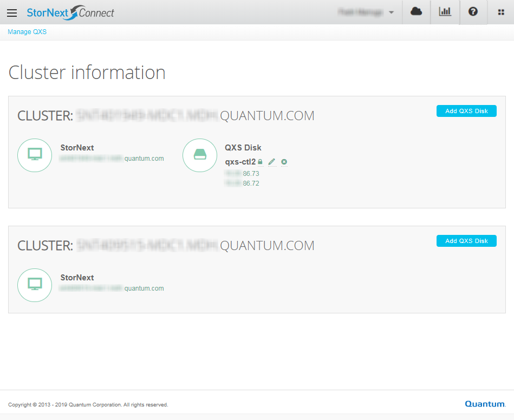Viewport: 514px width, 420px height.
Task: Click the QXS Disk label
Action: [243, 148]
